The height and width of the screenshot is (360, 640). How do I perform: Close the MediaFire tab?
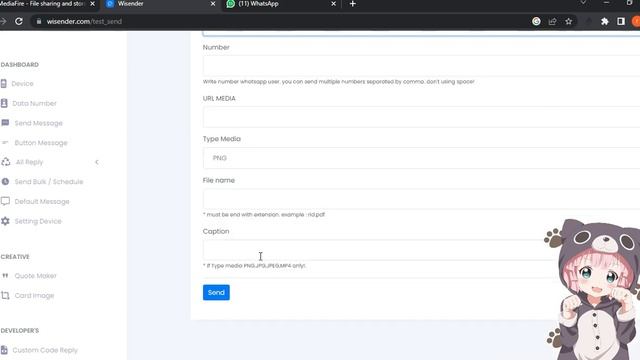(x=92, y=4)
